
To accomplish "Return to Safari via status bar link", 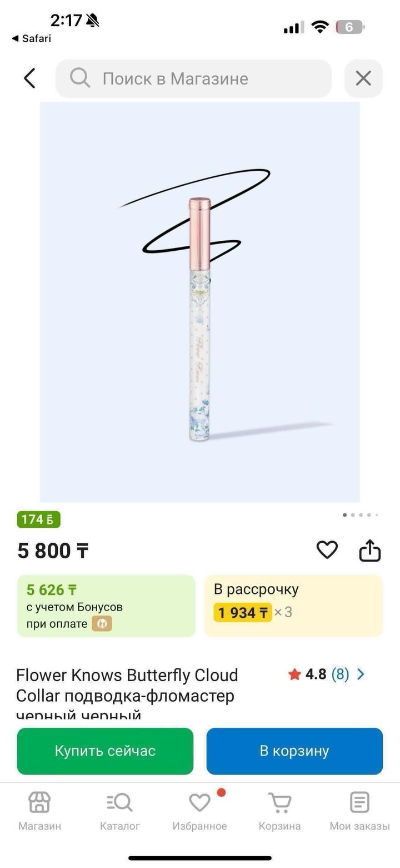I will point(32,38).
